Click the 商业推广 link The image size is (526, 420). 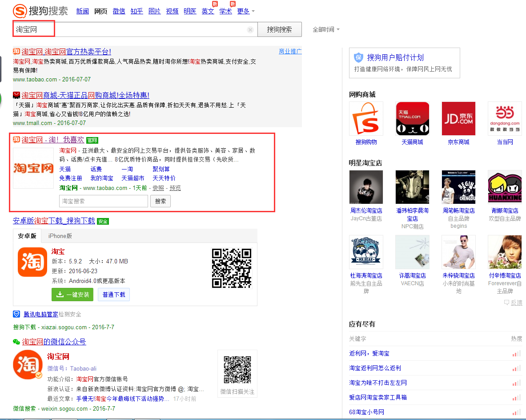point(290,51)
